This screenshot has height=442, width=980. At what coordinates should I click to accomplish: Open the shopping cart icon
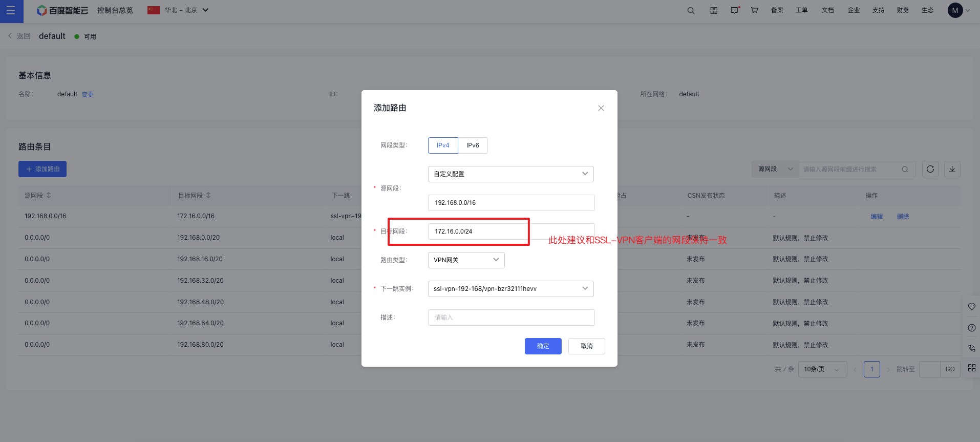[755, 10]
